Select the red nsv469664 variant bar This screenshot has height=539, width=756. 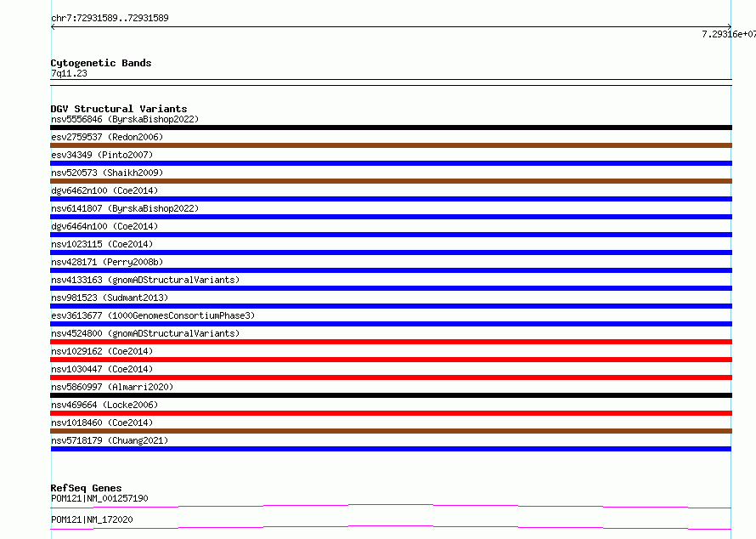[391, 413]
